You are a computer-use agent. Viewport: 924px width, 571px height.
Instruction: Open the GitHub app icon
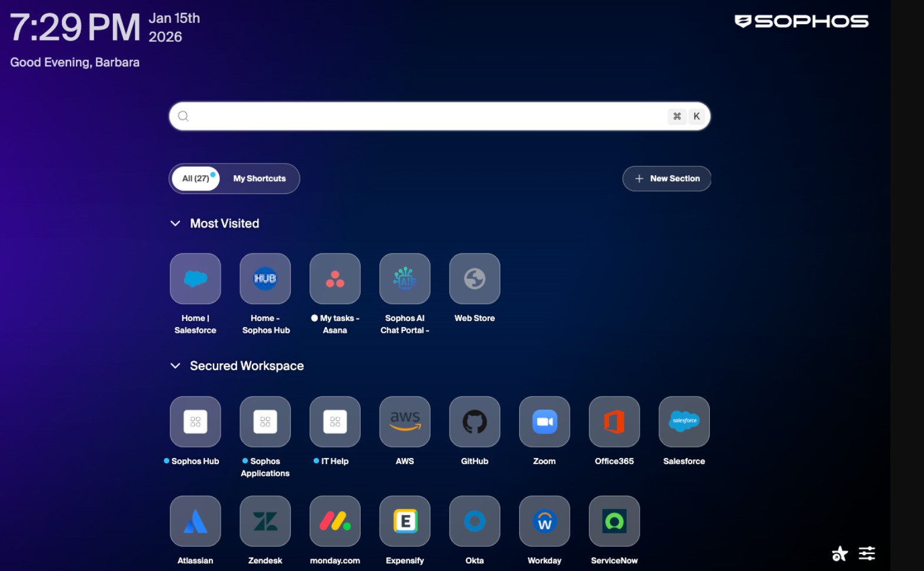(475, 422)
